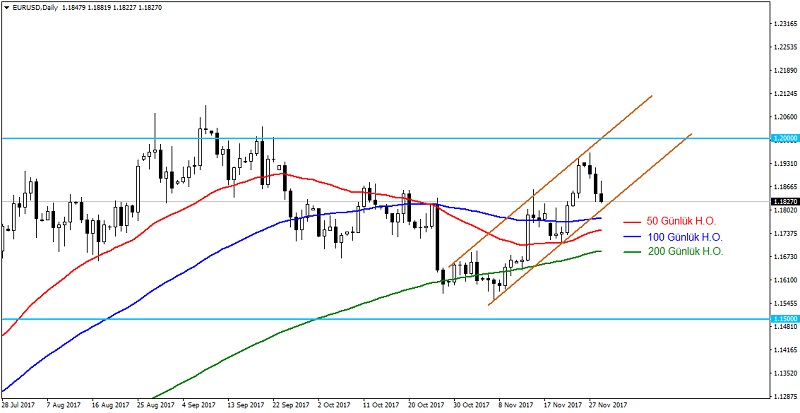The height and width of the screenshot is (413, 800).
Task: Click the current price 1.18270 marker
Action: (784, 201)
